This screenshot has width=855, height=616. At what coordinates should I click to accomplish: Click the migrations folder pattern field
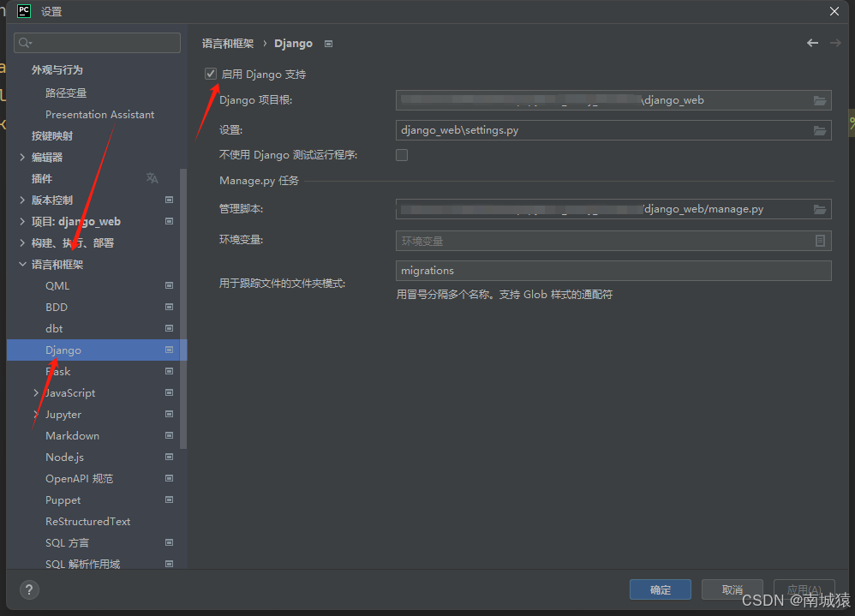613,271
